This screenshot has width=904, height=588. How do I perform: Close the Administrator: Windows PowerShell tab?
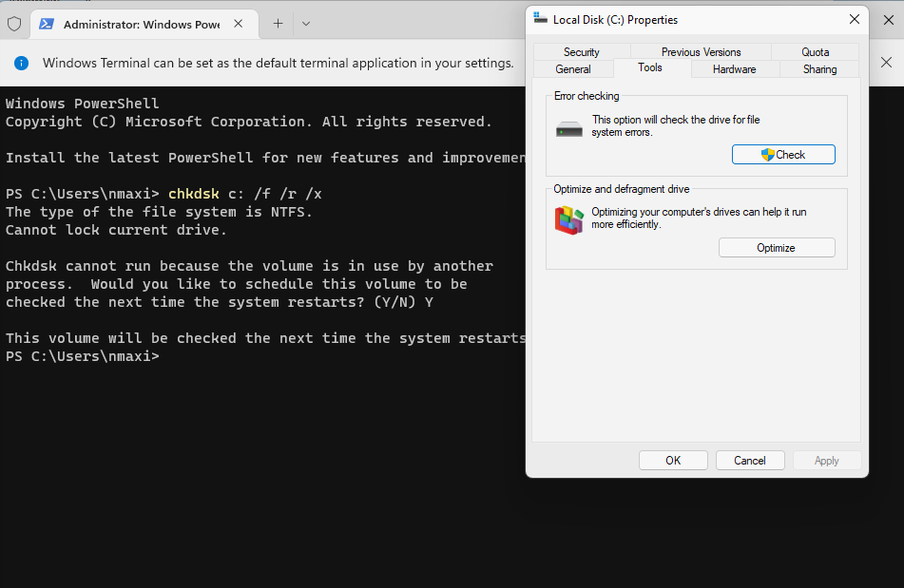point(240,24)
